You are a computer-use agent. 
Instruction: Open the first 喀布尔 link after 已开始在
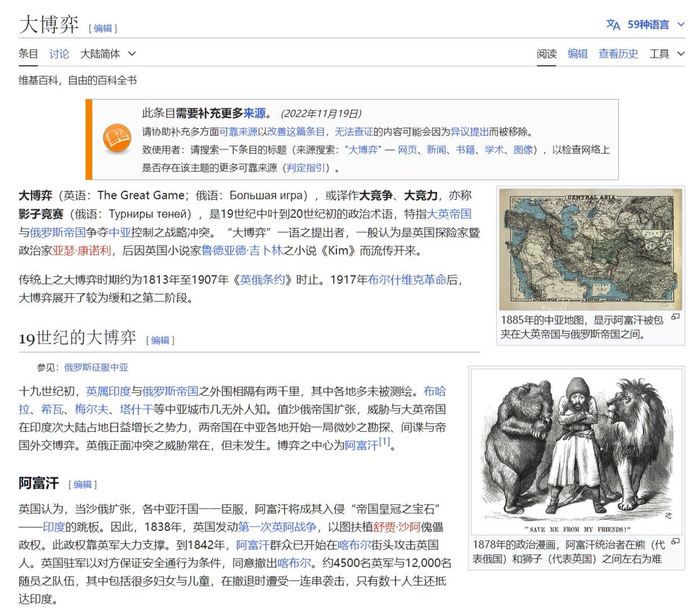tap(353, 545)
